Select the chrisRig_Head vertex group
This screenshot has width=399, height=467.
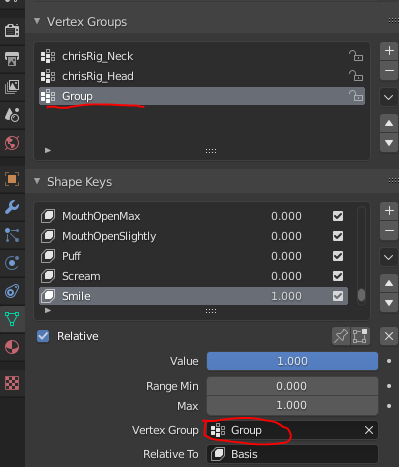[202, 76]
